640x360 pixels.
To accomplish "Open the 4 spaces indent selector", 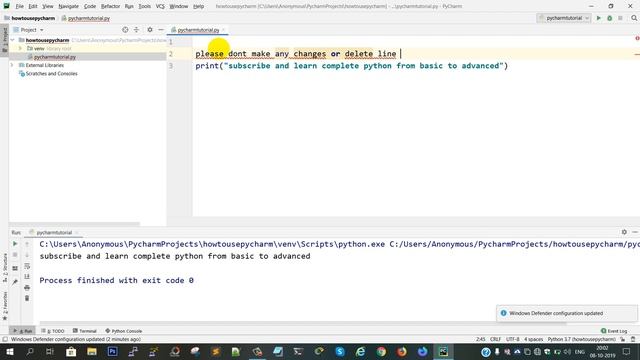I will 533,339.
